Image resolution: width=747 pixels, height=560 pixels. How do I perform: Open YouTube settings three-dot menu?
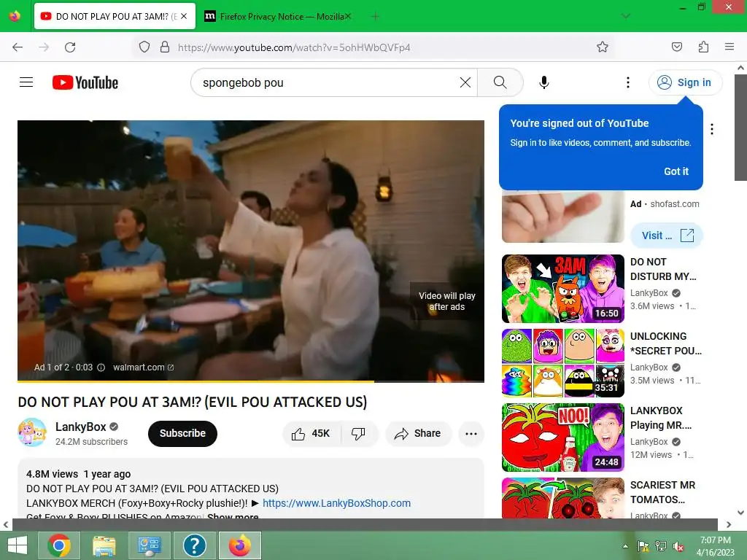628,82
